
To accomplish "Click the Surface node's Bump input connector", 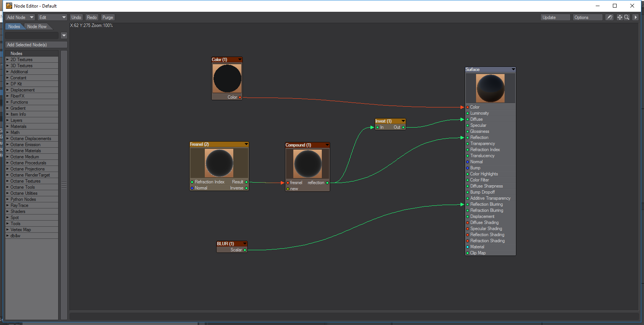I will pyautogui.click(x=467, y=168).
